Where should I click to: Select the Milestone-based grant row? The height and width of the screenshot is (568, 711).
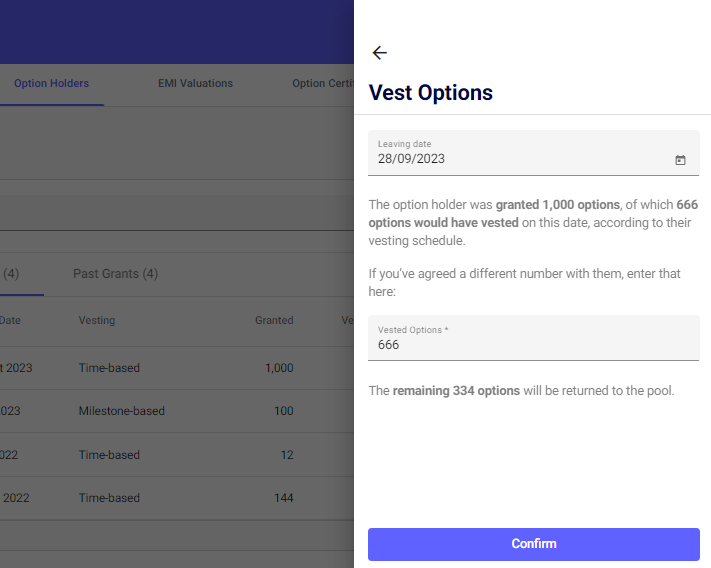177,411
